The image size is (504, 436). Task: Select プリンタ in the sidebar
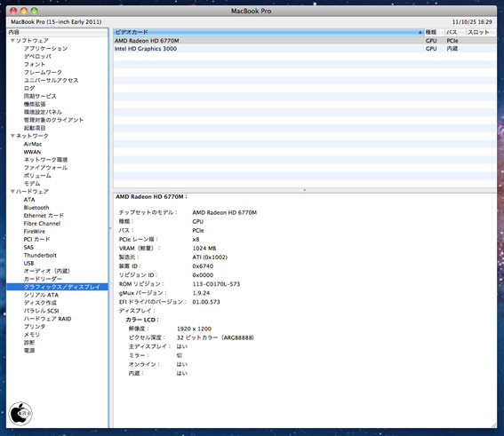coord(35,327)
